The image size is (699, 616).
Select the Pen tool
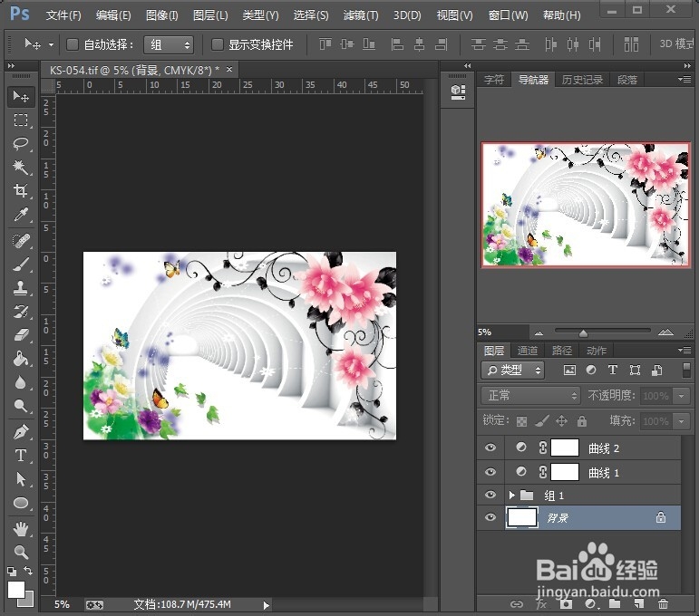21,432
